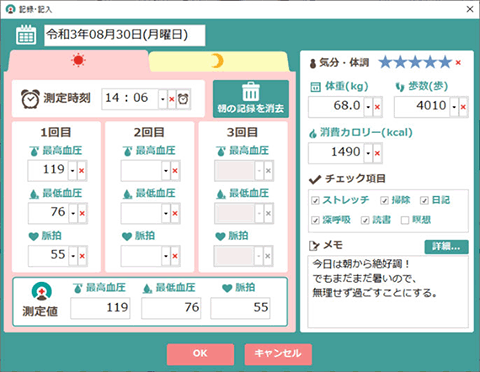Click the 歩数 input showing 4010
Viewport: 480px width, 372px height.
(x=422, y=107)
